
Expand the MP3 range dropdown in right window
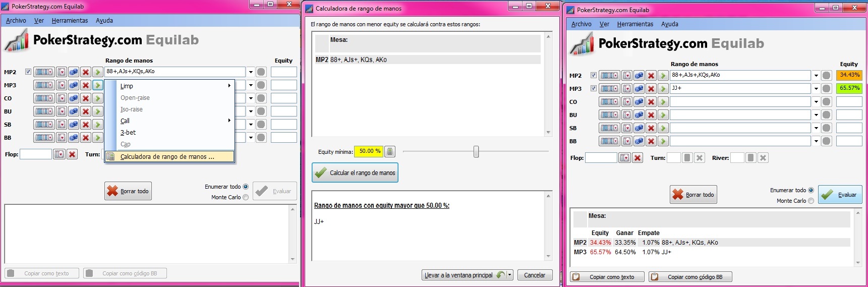pos(816,89)
